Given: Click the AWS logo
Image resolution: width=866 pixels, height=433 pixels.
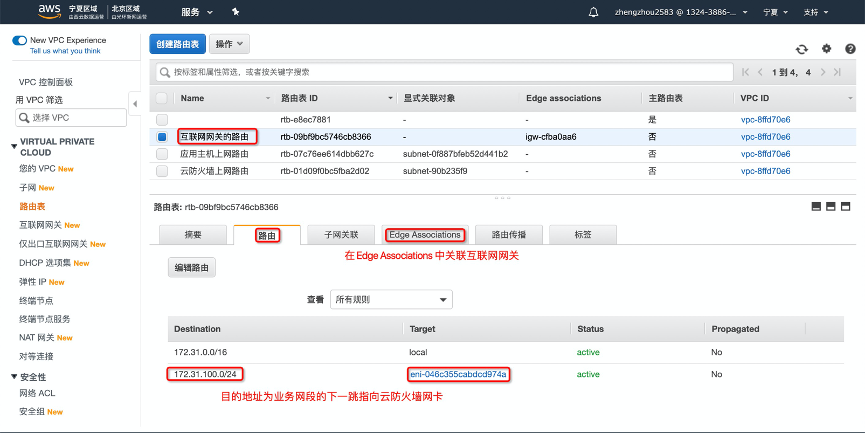Looking at the screenshot, I should pyautogui.click(x=50, y=12).
